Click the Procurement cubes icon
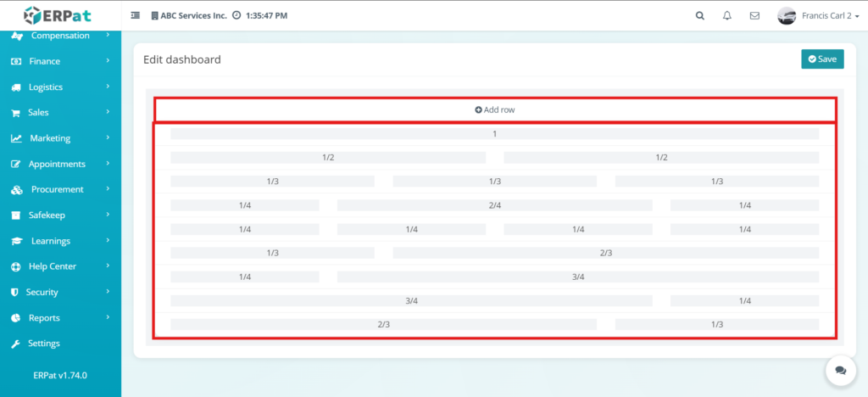 pyautogui.click(x=17, y=190)
